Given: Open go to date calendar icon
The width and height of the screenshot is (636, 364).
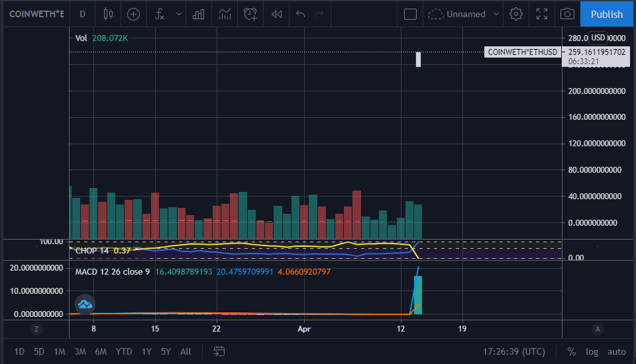Looking at the screenshot, I should (x=219, y=351).
